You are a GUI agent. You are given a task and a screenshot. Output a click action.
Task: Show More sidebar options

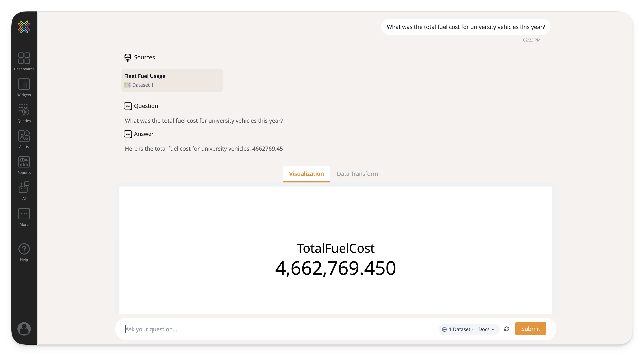(24, 217)
